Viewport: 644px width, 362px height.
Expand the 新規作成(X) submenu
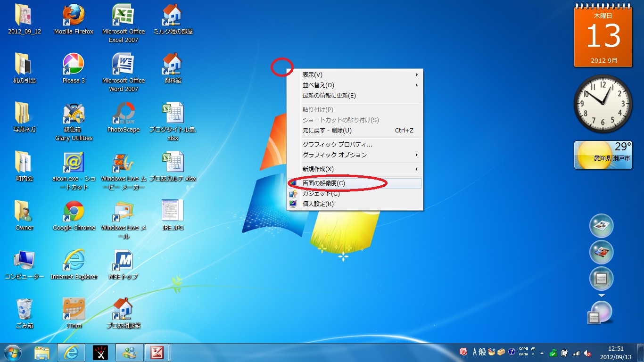pos(355,169)
